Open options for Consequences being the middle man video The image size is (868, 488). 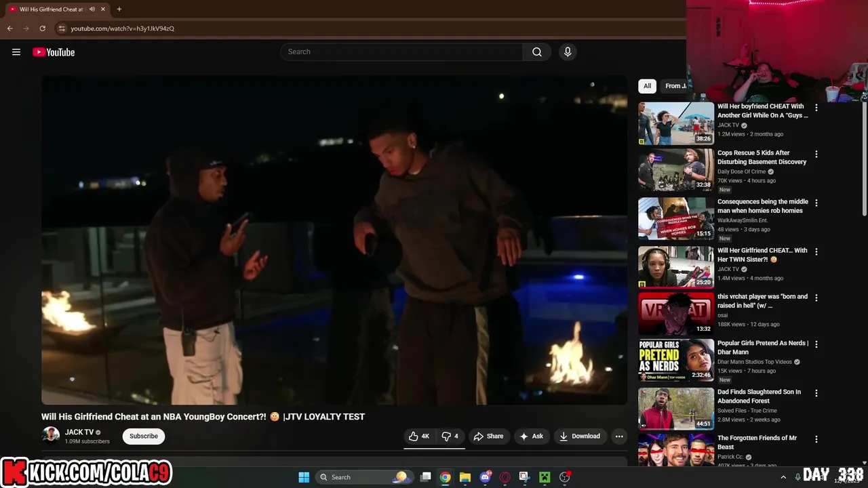(x=816, y=203)
